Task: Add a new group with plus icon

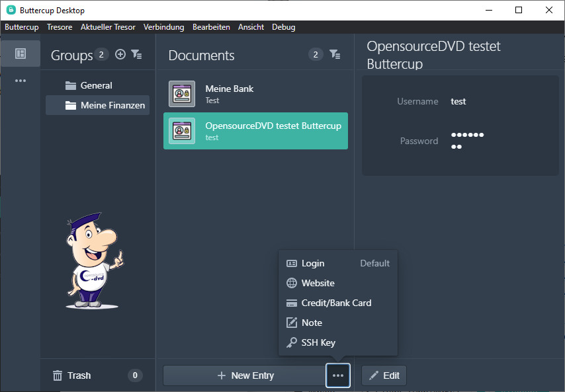Action: pos(120,55)
